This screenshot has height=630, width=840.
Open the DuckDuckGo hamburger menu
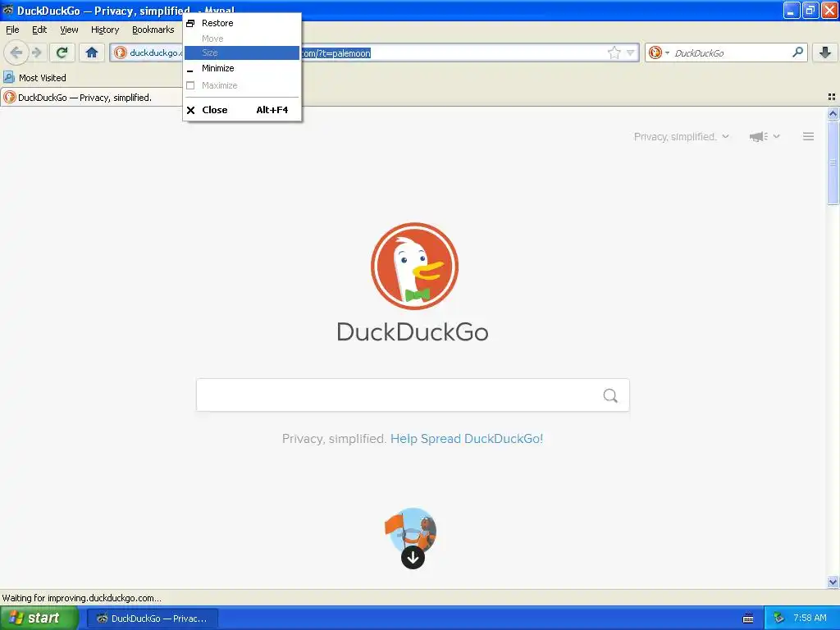[x=808, y=137]
